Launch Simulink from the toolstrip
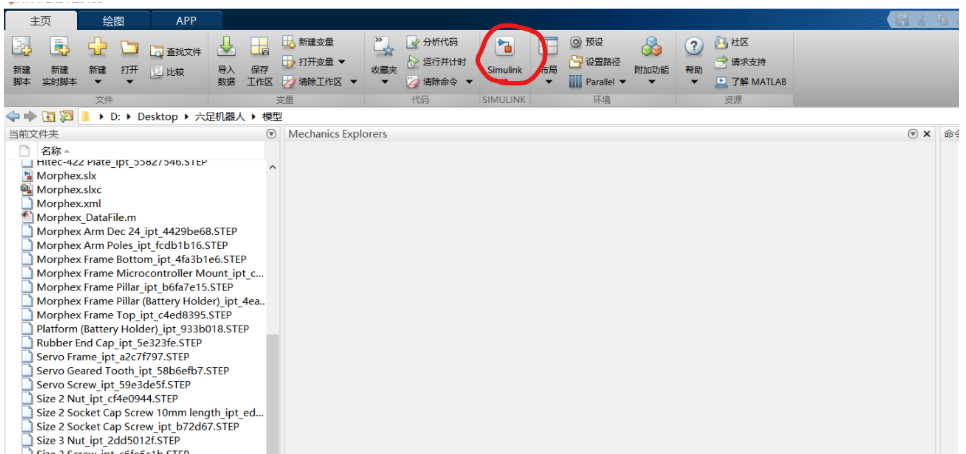The height and width of the screenshot is (454, 966). pos(505,55)
